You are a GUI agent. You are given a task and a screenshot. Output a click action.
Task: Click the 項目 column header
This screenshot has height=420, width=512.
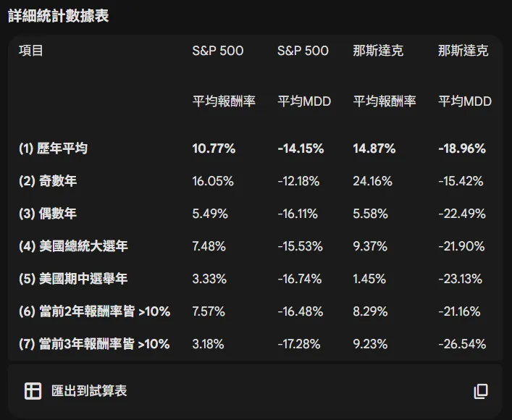coord(31,51)
